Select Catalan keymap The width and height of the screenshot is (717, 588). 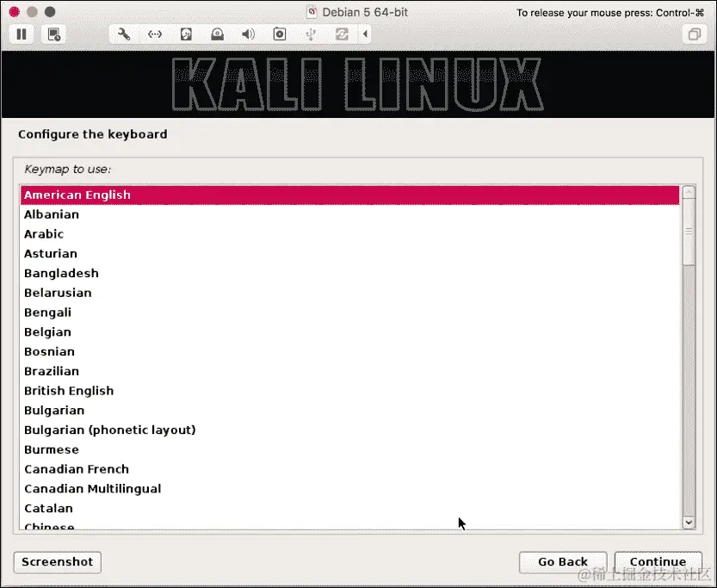click(349, 509)
